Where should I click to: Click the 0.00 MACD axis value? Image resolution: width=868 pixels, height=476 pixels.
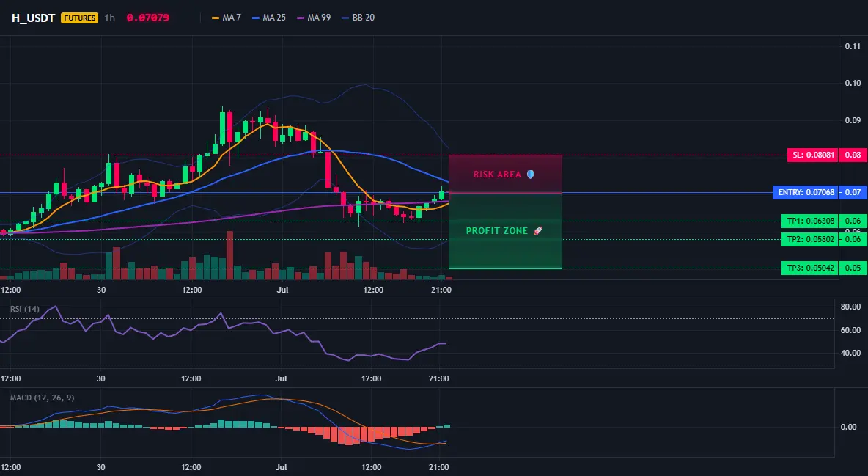(x=849, y=428)
